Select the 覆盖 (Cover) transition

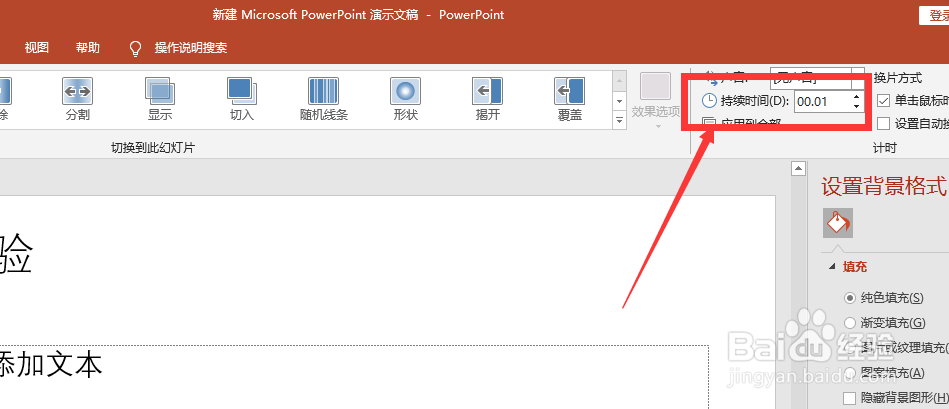pos(570,99)
